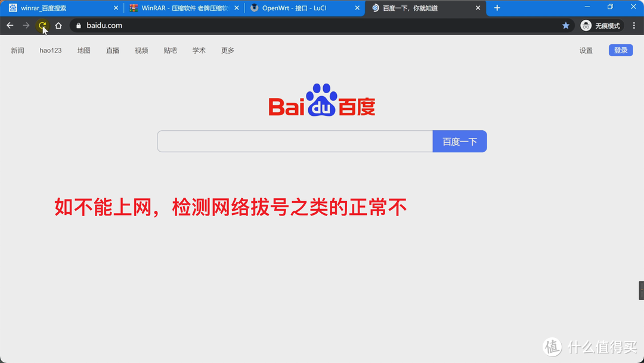The image size is (644, 363).
Task: Click the forward navigation arrow
Action: pos(26,26)
